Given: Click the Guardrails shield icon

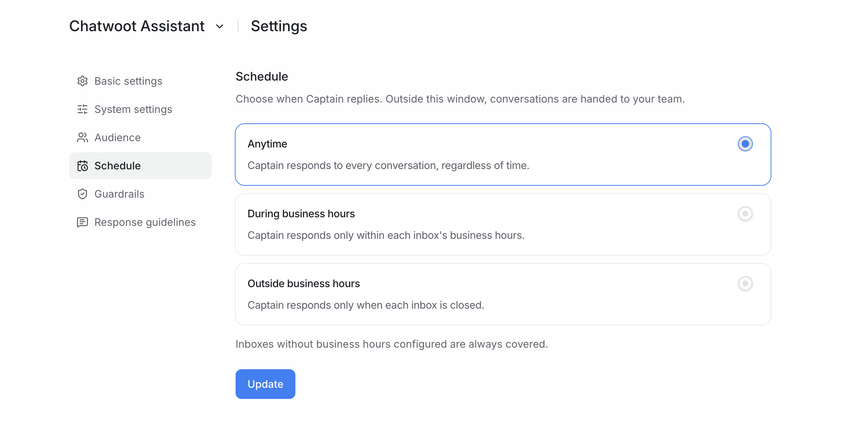Looking at the screenshot, I should [82, 194].
